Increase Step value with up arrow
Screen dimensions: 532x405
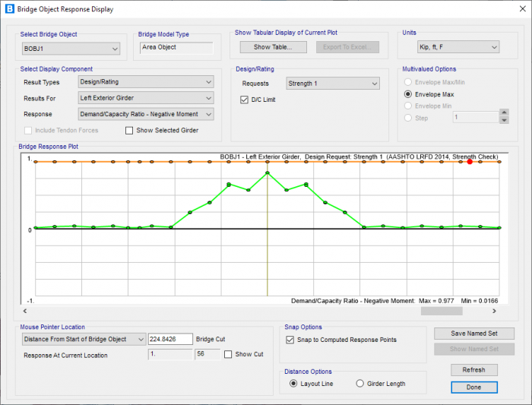(504, 112)
